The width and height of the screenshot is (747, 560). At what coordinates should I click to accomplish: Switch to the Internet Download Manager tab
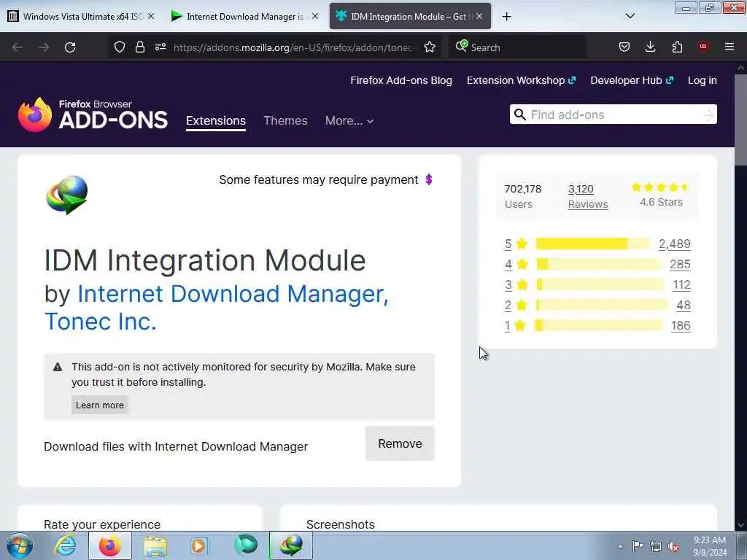pos(245,17)
